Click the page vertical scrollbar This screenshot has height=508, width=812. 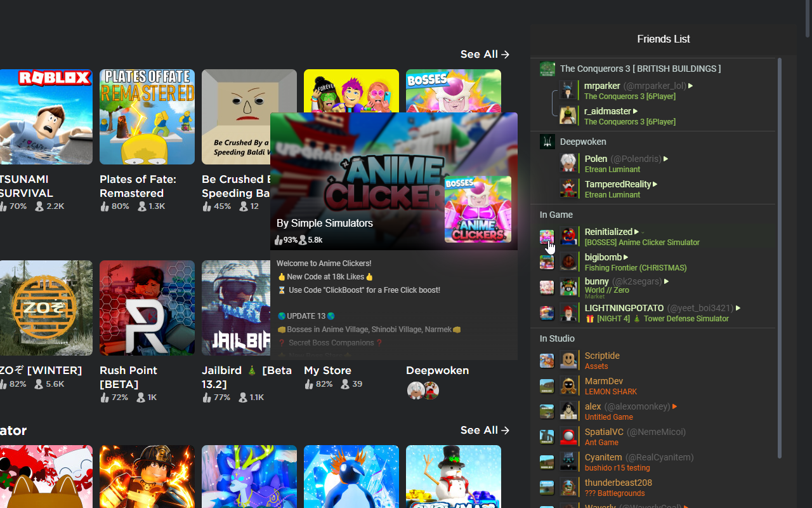(x=808, y=19)
